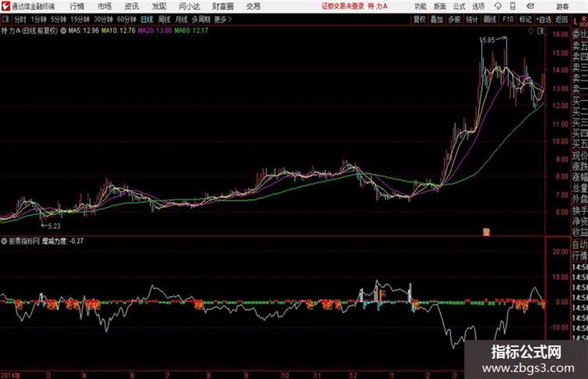The image size is (588, 379).
Task: Switch to 1分钟 period tab
Action: click(38, 19)
